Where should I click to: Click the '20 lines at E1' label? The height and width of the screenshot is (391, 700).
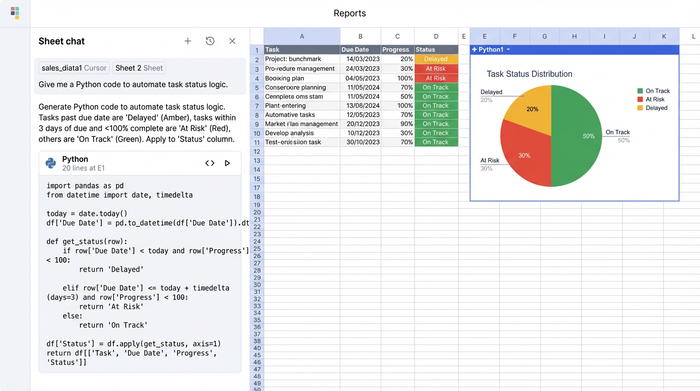(83, 168)
